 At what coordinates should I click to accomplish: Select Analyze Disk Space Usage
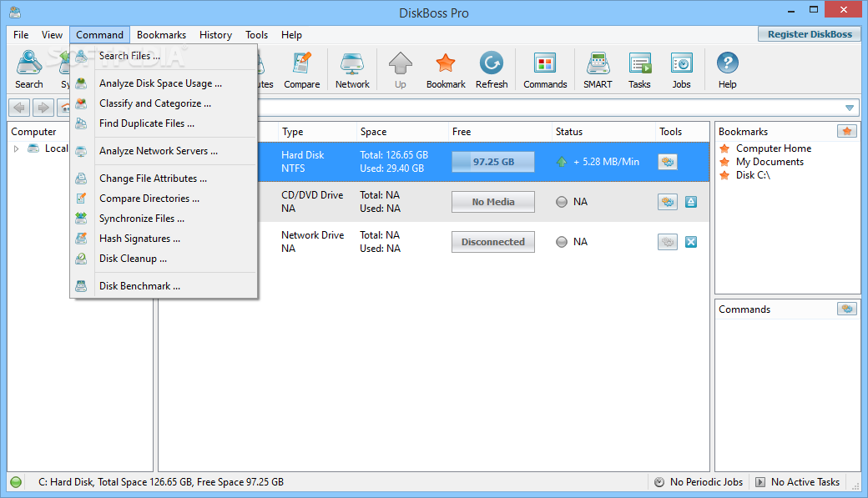(164, 83)
